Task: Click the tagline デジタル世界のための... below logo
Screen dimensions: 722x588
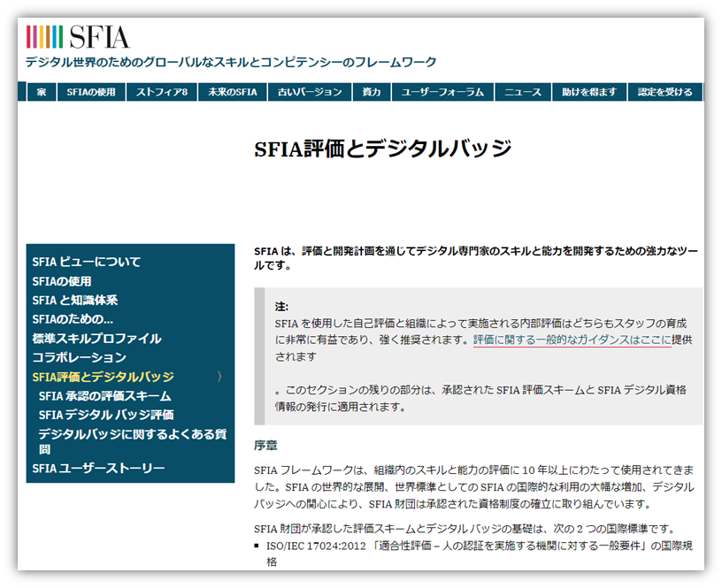Action: pyautogui.click(x=231, y=62)
